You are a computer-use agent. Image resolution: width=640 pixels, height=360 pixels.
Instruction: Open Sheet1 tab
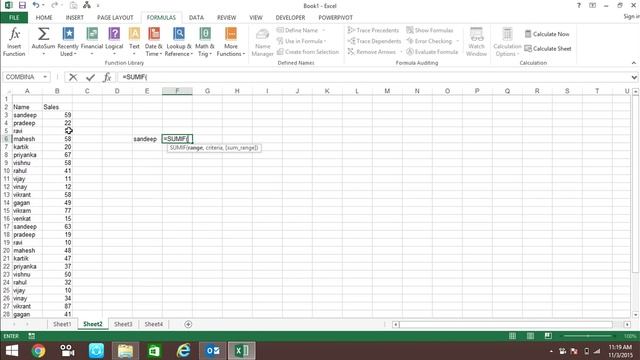pos(62,324)
